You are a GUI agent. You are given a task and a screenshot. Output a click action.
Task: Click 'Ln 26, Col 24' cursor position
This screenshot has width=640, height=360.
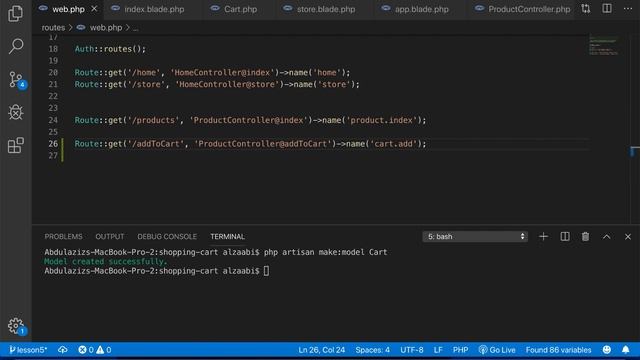pyautogui.click(x=322, y=350)
